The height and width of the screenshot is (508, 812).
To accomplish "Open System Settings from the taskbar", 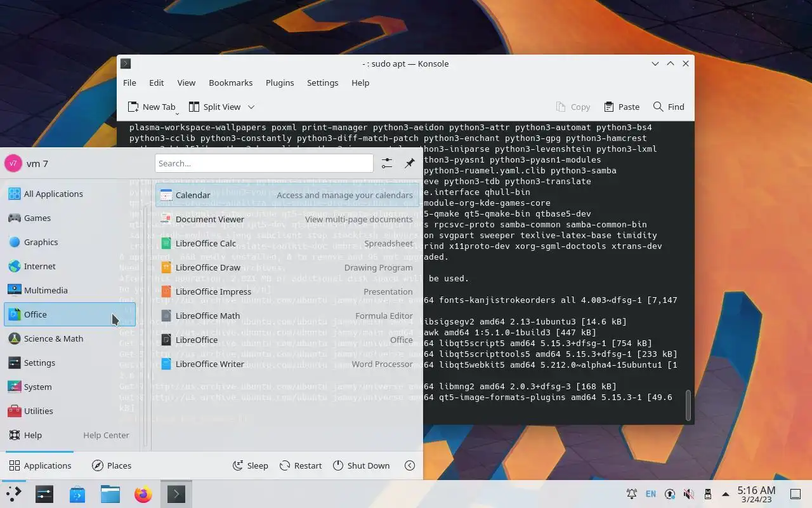I will 44,494.
